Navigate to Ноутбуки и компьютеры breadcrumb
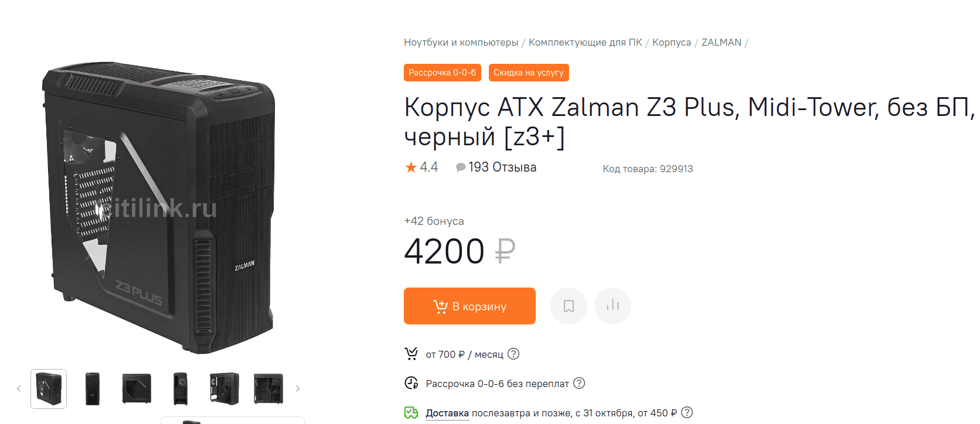Image resolution: width=980 pixels, height=424 pixels. 461,42
